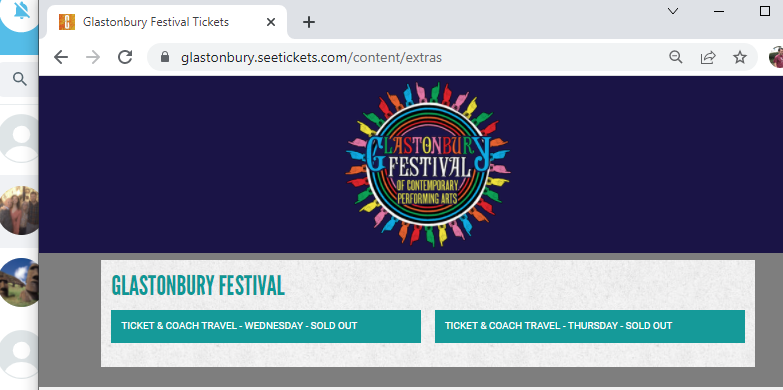View site security via the padlock icon
The width and height of the screenshot is (783, 390).
click(x=165, y=57)
